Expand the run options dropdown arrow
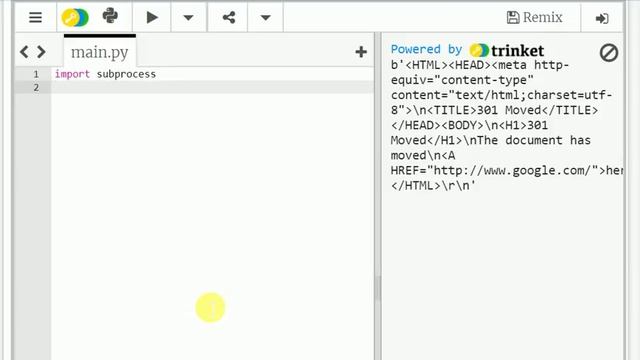This screenshot has width=640, height=360. 188,18
